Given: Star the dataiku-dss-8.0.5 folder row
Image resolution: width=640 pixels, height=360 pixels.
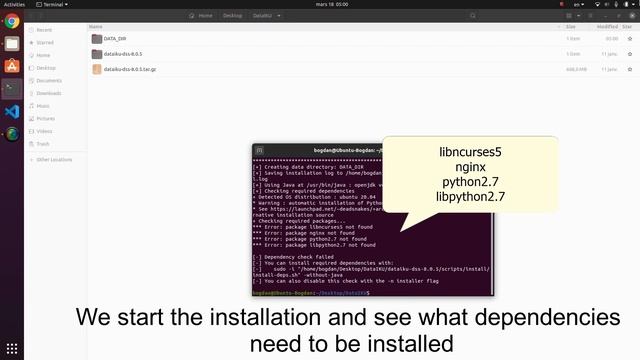Looking at the screenshot, I should tap(630, 54).
